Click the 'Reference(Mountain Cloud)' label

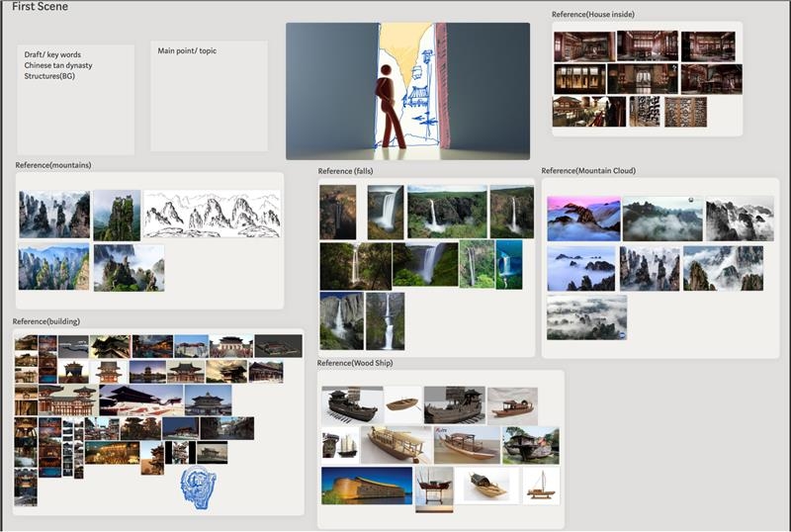(588, 171)
